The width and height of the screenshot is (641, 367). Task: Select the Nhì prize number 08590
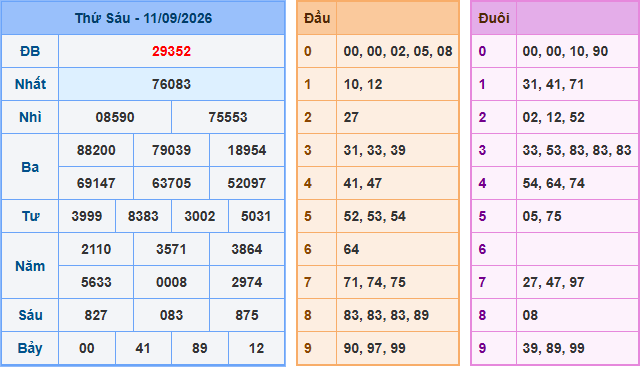115,117
